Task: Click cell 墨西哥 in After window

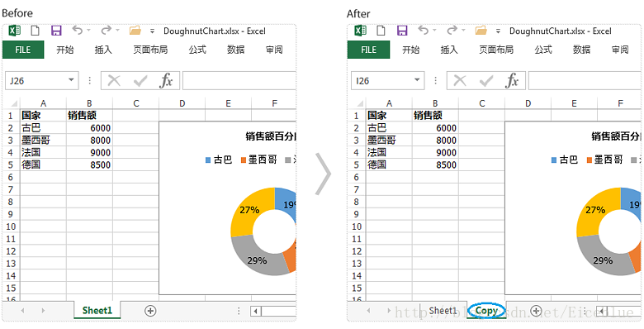Action: [389, 141]
